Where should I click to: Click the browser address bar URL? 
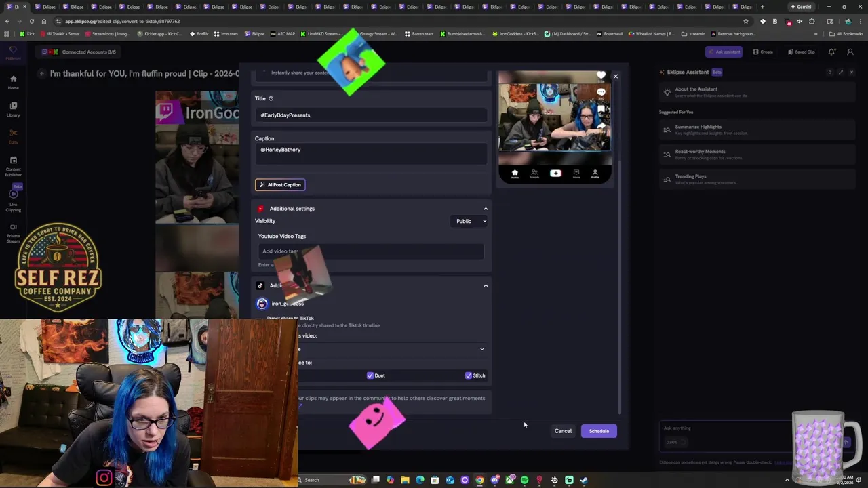coord(122,21)
